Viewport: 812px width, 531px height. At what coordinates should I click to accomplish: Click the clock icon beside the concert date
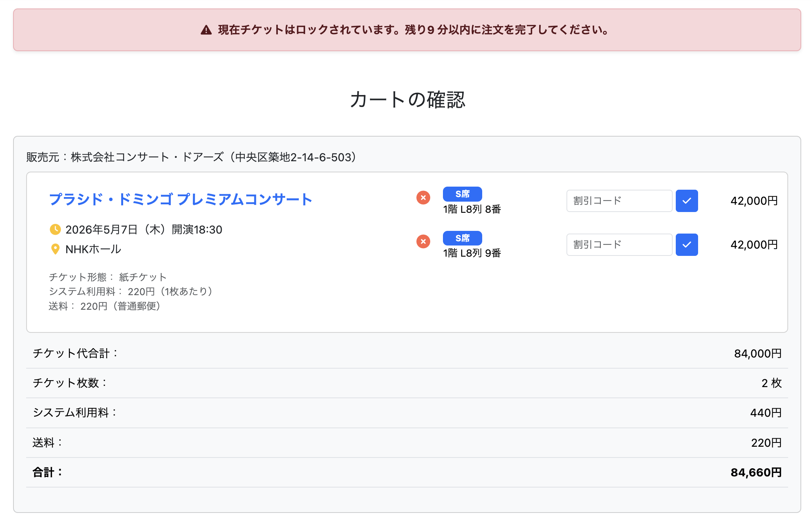coord(55,229)
